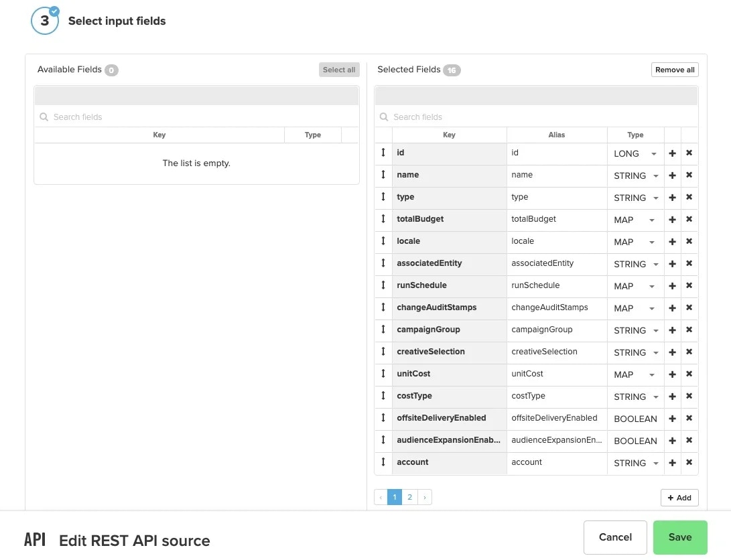Remove the type field using its X icon
Image resolution: width=731 pixels, height=560 pixels.
[x=689, y=197]
